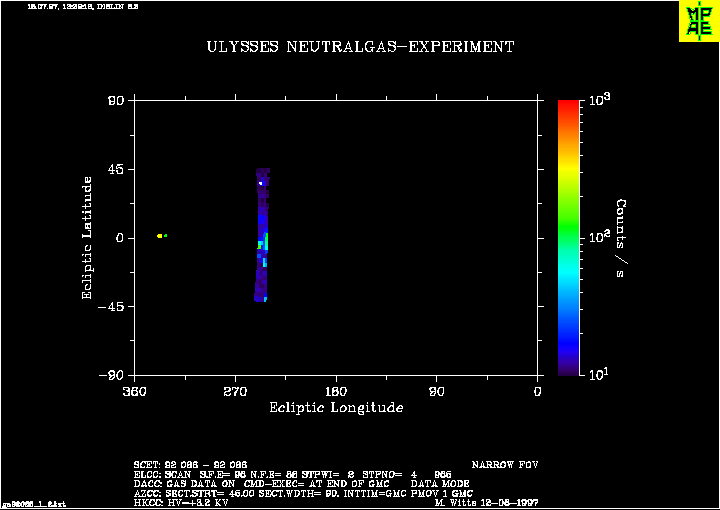
Task: Click the white pixel near latitude 35
Action: 260,183
